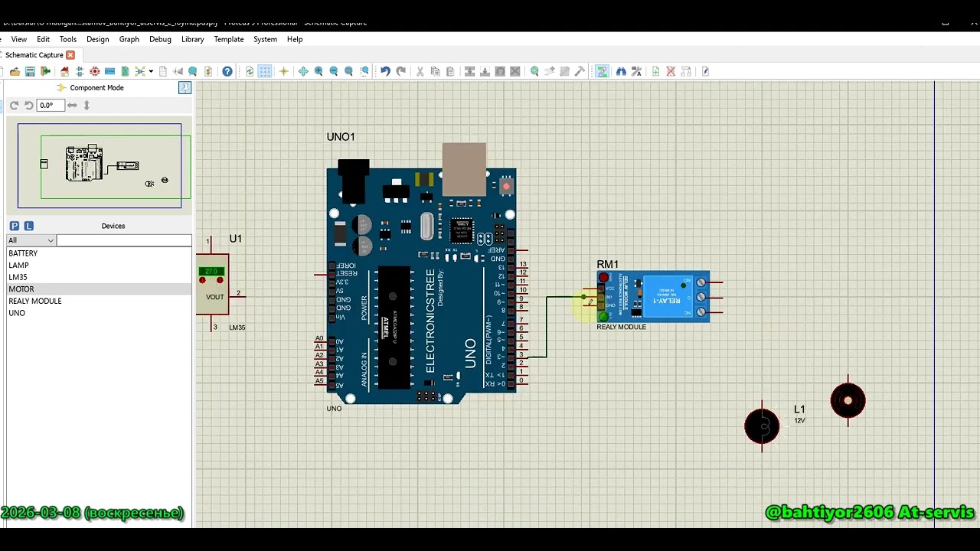Click the blue Help question-mark icon

[227, 71]
